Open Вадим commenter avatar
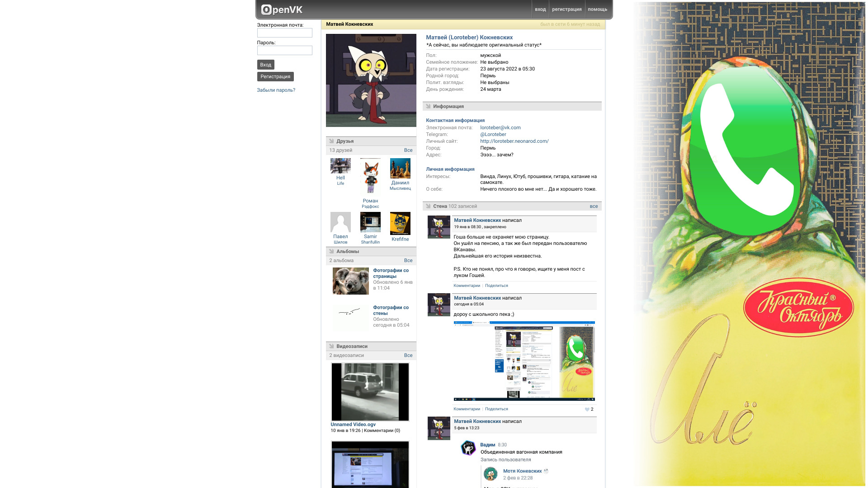The height and width of the screenshot is (488, 868). pyautogui.click(x=468, y=448)
